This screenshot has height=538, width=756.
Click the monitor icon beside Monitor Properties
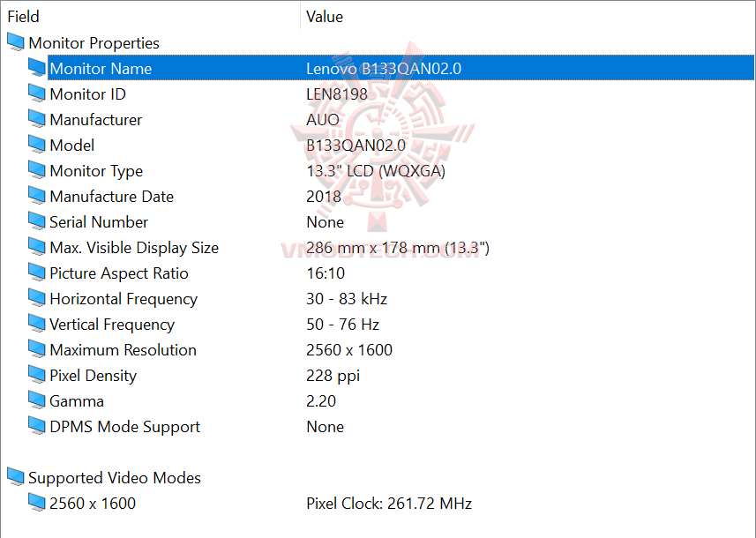pyautogui.click(x=15, y=42)
